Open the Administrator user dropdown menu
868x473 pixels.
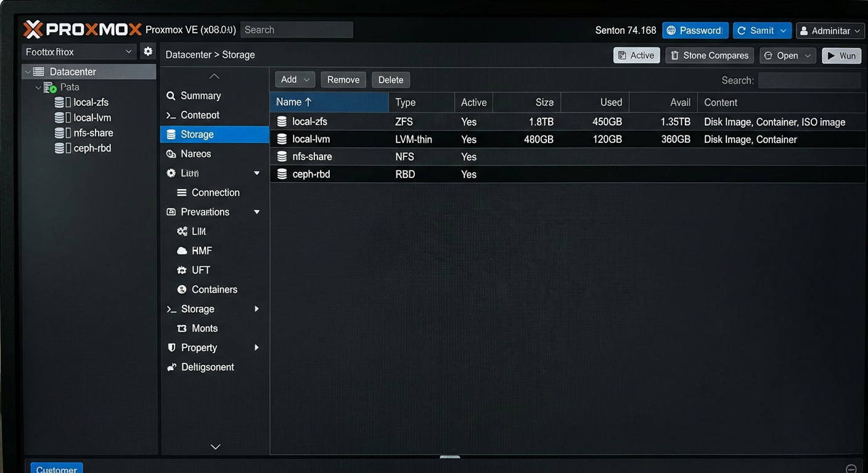(829, 31)
